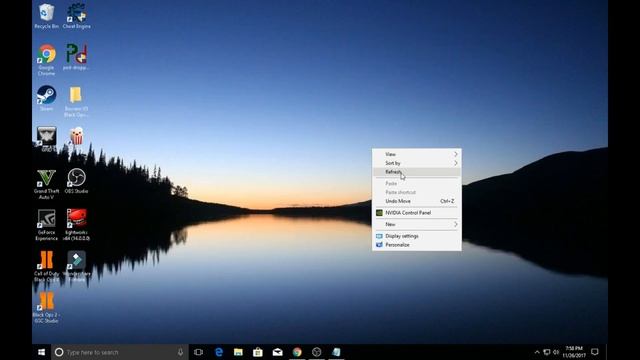The width and height of the screenshot is (640, 360).
Task: Switch to Chrome on the taskbar
Action: pyautogui.click(x=297, y=352)
